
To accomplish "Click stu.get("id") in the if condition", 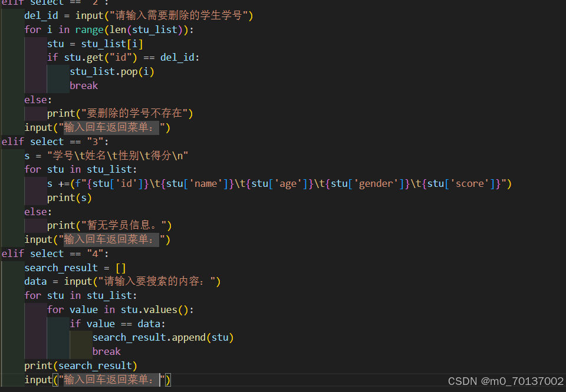I will point(101,57).
